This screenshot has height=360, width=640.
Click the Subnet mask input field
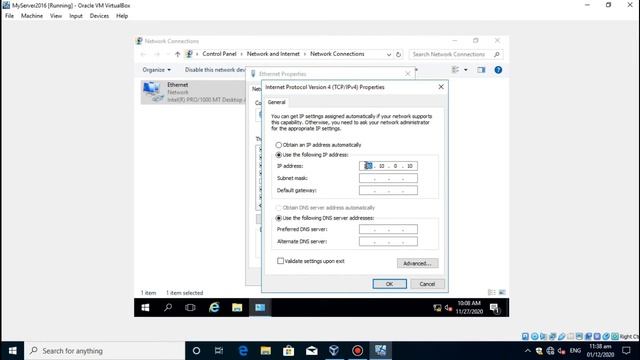[x=388, y=178]
